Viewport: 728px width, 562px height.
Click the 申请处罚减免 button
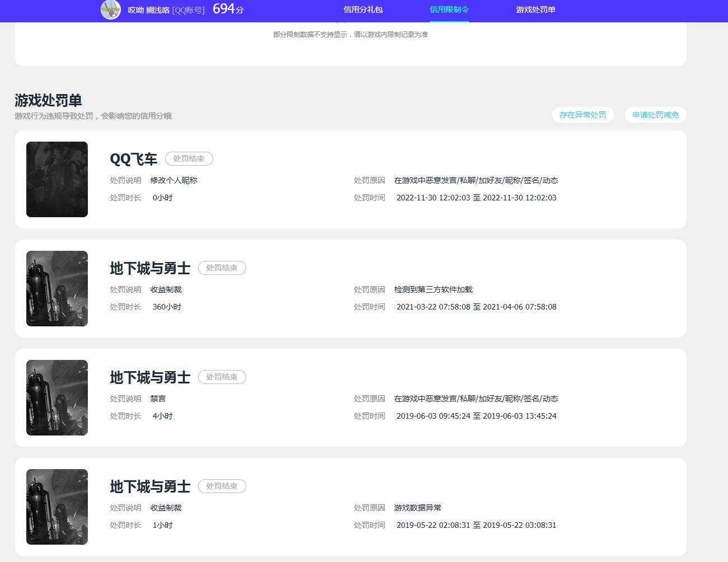[656, 115]
